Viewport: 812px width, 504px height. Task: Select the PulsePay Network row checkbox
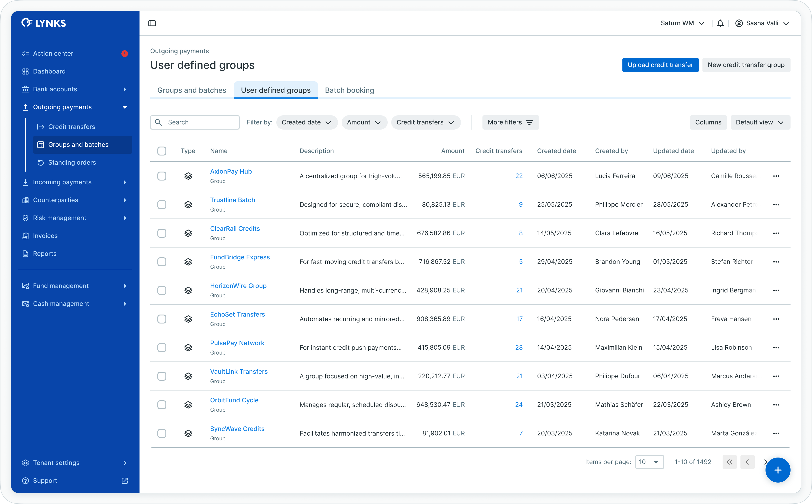pos(162,348)
